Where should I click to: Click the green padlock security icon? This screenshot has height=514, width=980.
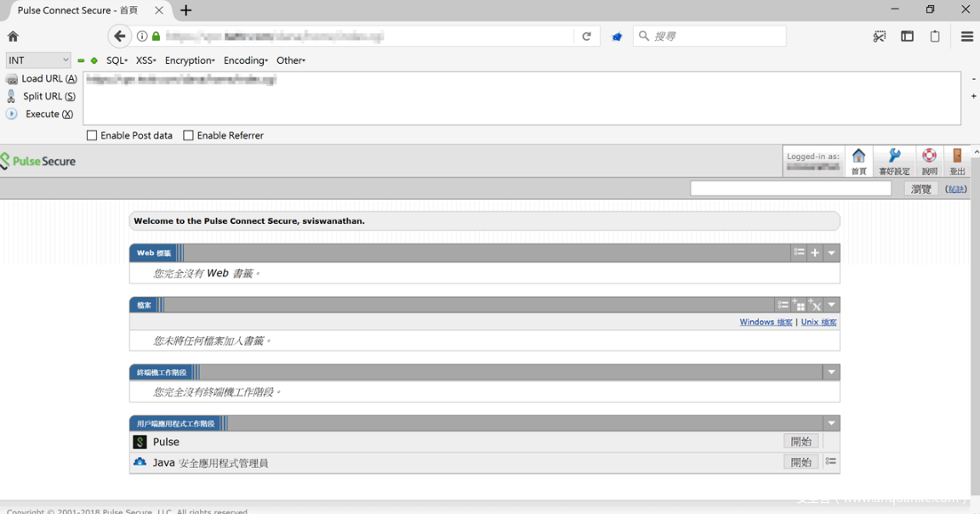[x=157, y=37]
